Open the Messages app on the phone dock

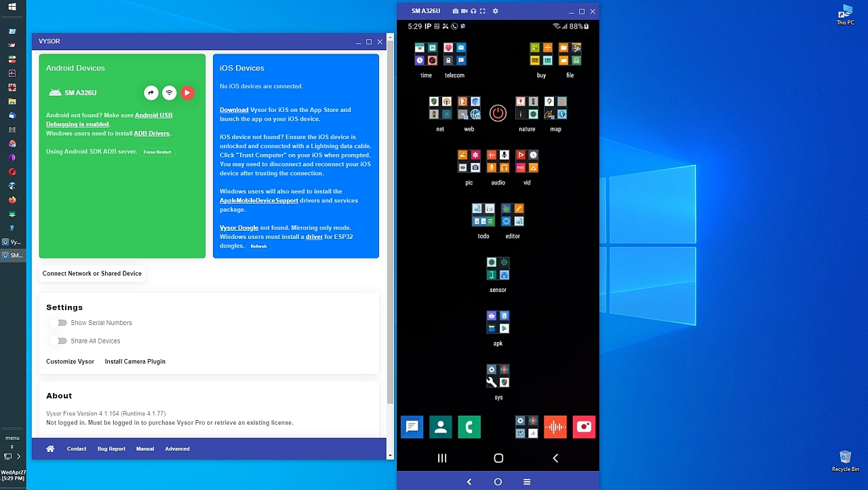412,427
